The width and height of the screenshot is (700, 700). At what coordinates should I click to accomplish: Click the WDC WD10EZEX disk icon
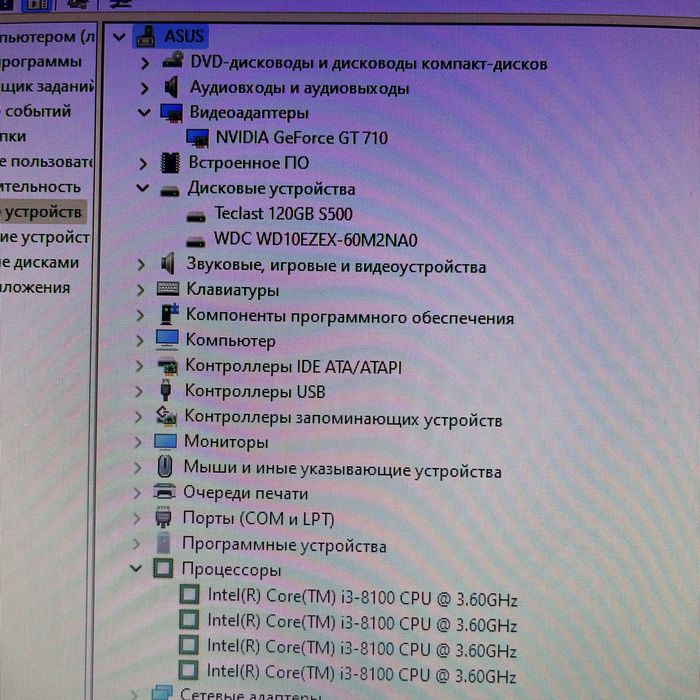coord(196,242)
